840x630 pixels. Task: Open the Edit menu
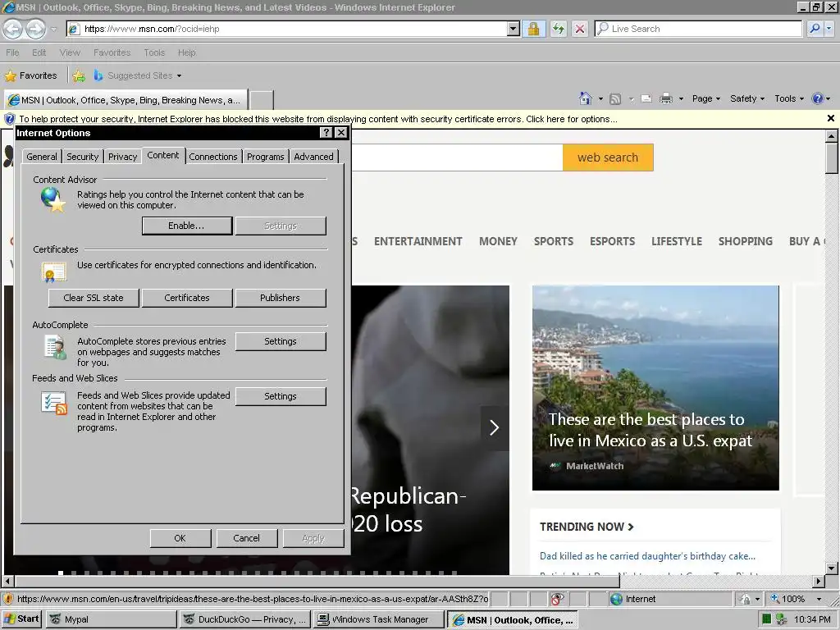(x=39, y=52)
